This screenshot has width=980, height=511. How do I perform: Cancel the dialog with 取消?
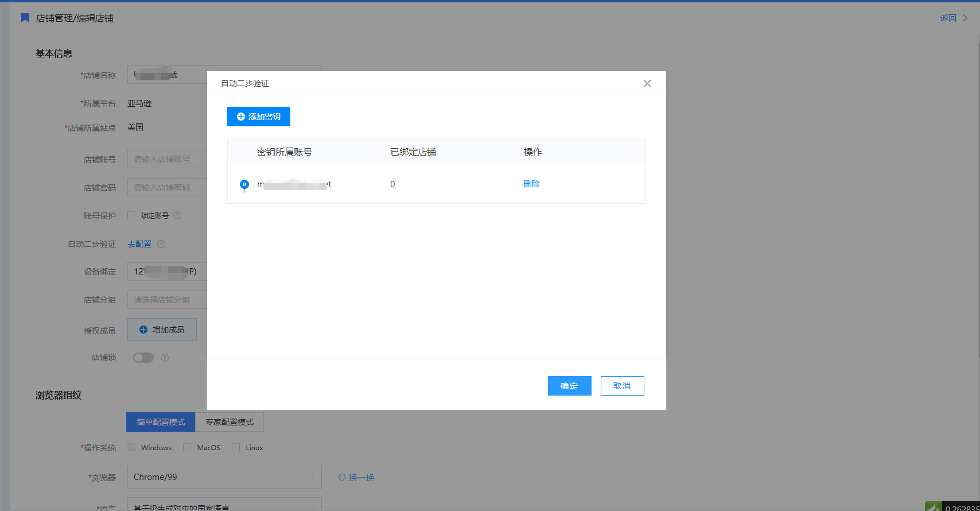pyautogui.click(x=622, y=386)
